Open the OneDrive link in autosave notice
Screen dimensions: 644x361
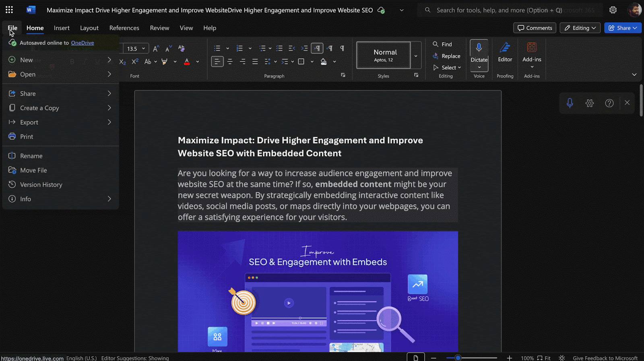tap(83, 43)
